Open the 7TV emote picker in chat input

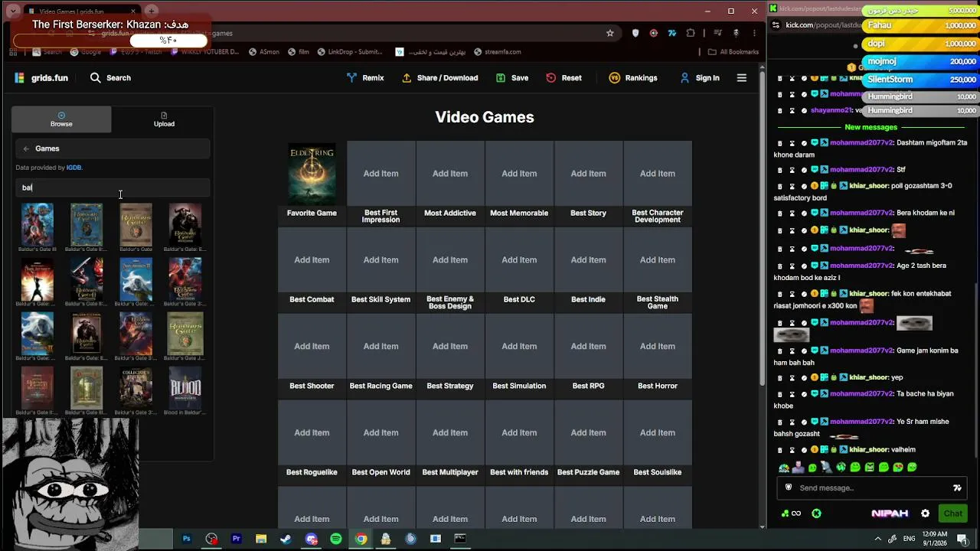point(956,488)
